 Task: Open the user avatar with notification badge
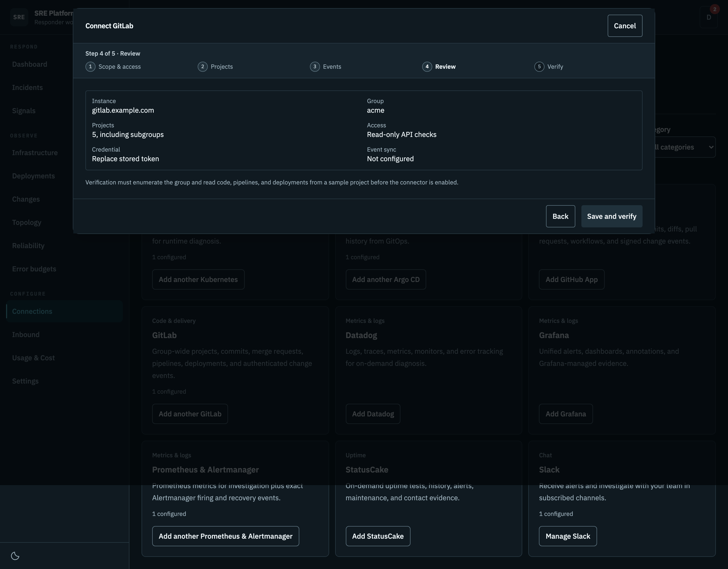(x=709, y=17)
